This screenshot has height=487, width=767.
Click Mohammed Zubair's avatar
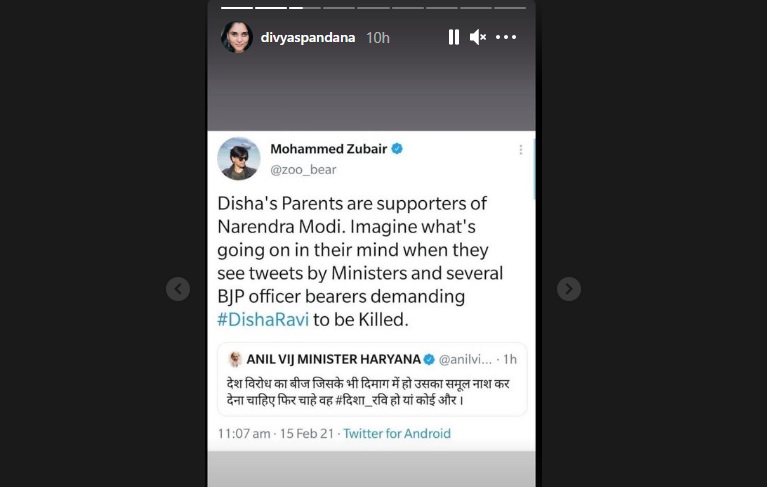tap(239, 158)
